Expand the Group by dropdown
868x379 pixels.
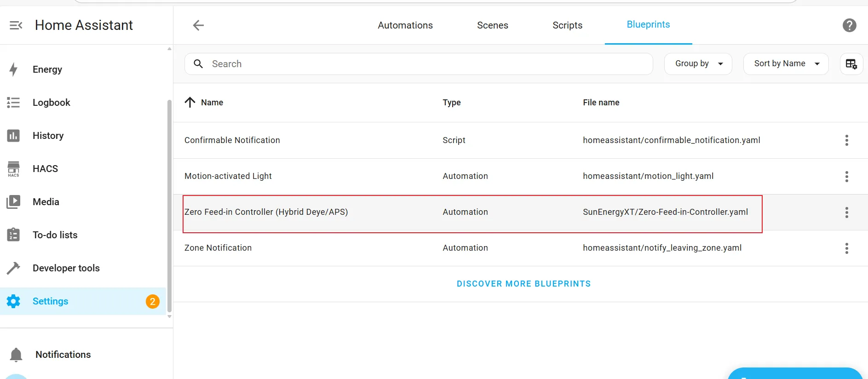point(698,64)
